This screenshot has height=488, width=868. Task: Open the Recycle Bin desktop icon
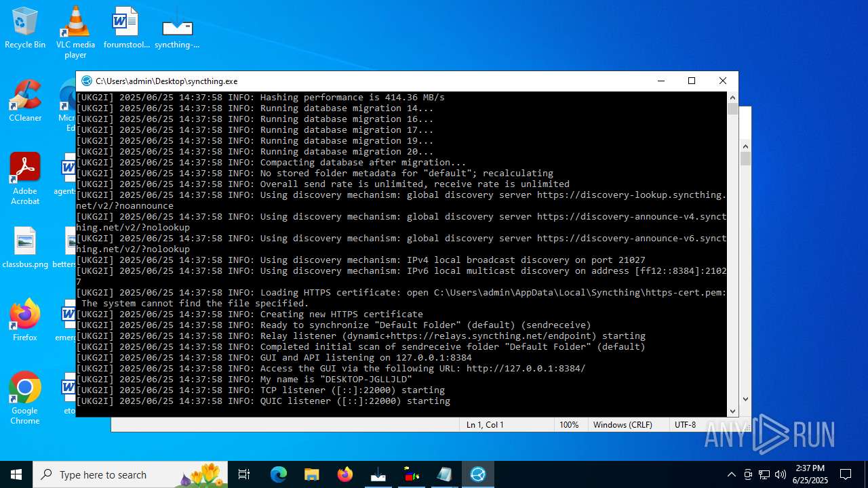[x=25, y=28]
